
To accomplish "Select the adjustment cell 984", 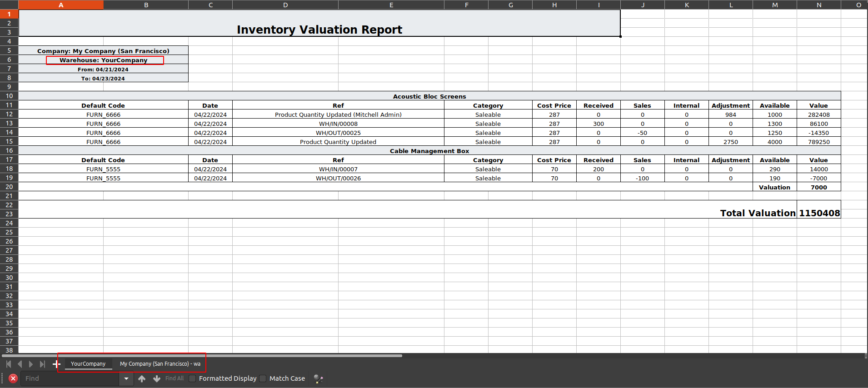I will pyautogui.click(x=731, y=114).
